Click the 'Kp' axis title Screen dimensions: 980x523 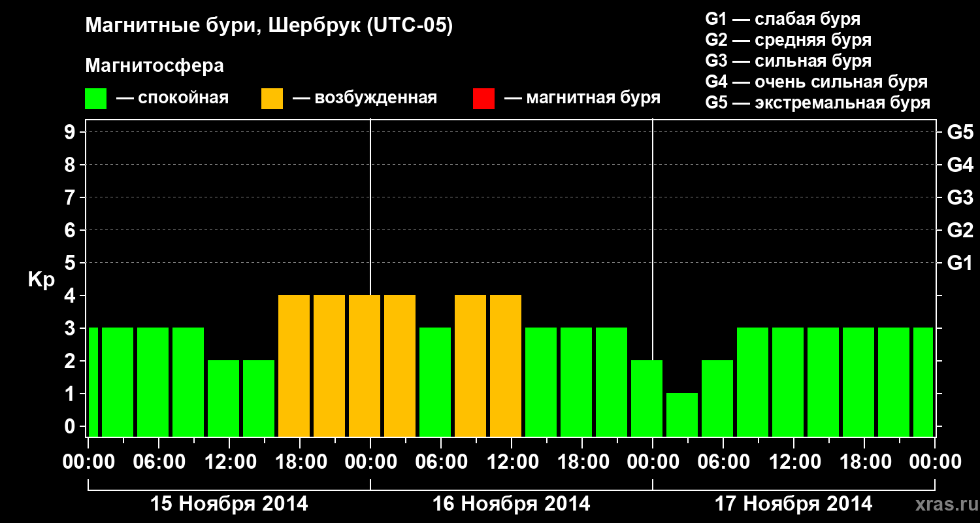point(41,280)
